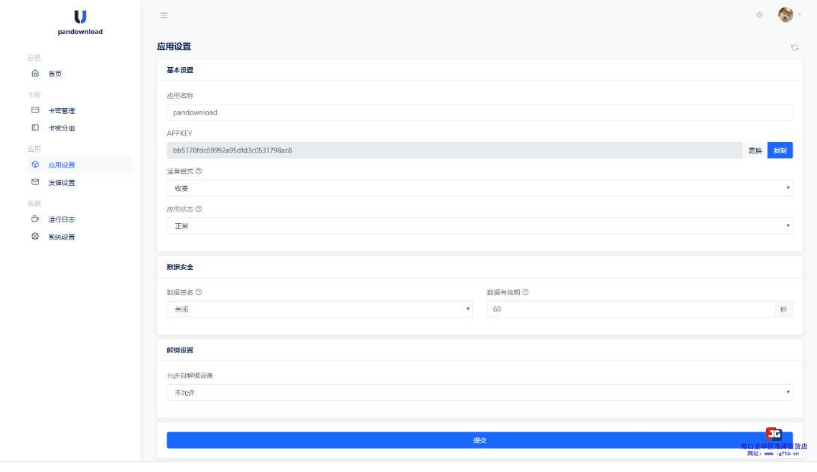The width and height of the screenshot is (817, 472).
Task: Open the 数据签名 dropdown showing 关闭
Action: point(319,309)
